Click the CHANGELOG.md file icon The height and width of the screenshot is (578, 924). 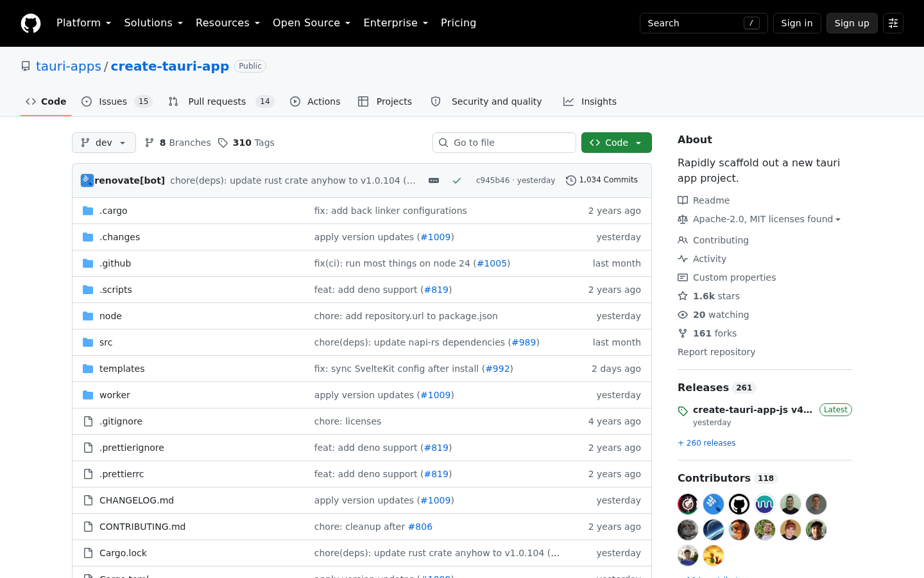point(88,500)
